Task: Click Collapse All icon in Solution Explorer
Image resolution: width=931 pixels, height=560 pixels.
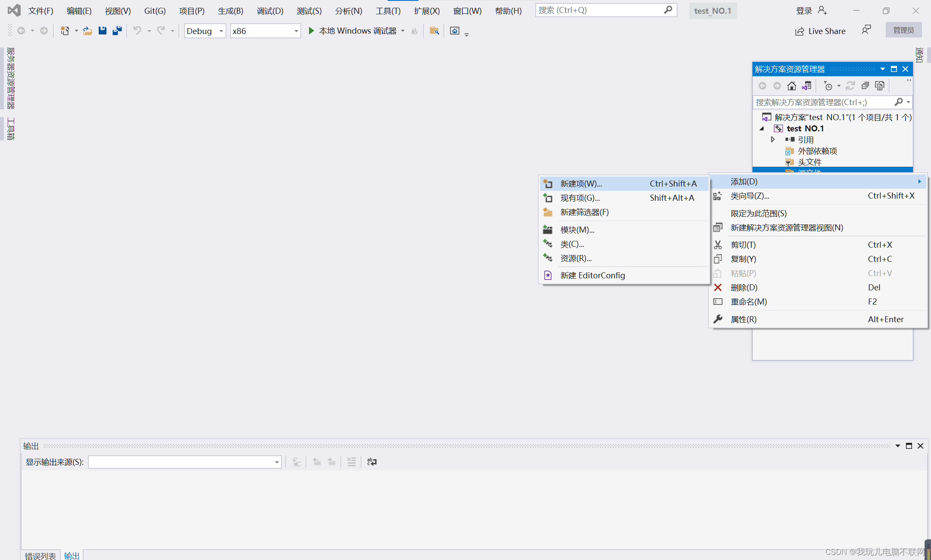Action: pyautogui.click(x=865, y=86)
